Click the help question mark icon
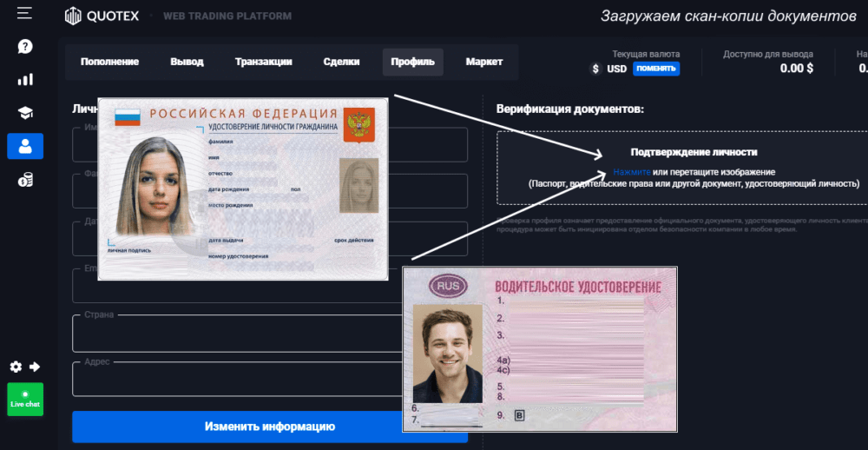This screenshot has height=450, width=868. point(25,46)
